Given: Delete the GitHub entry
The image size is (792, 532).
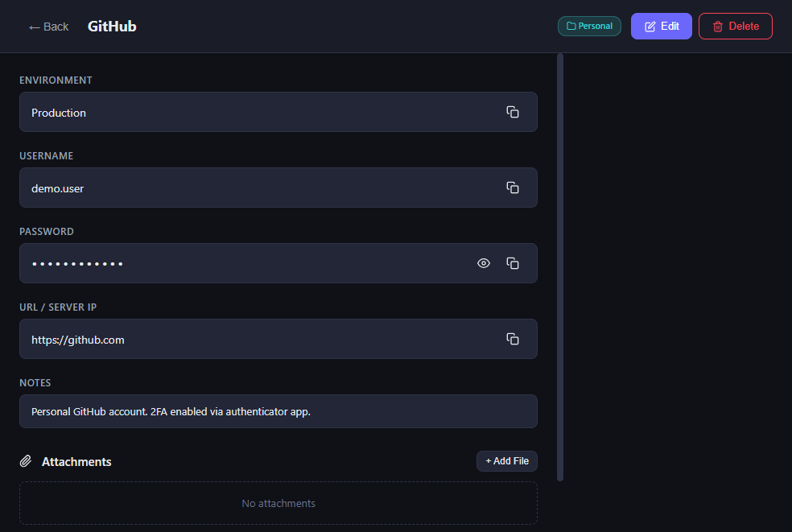Looking at the screenshot, I should pyautogui.click(x=735, y=27).
